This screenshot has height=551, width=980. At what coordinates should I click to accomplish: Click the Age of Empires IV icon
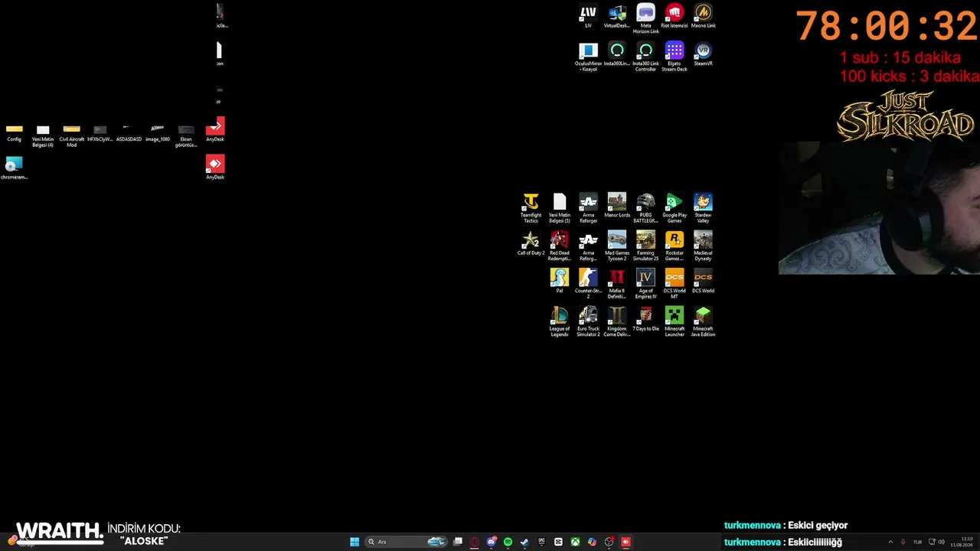coord(645,284)
